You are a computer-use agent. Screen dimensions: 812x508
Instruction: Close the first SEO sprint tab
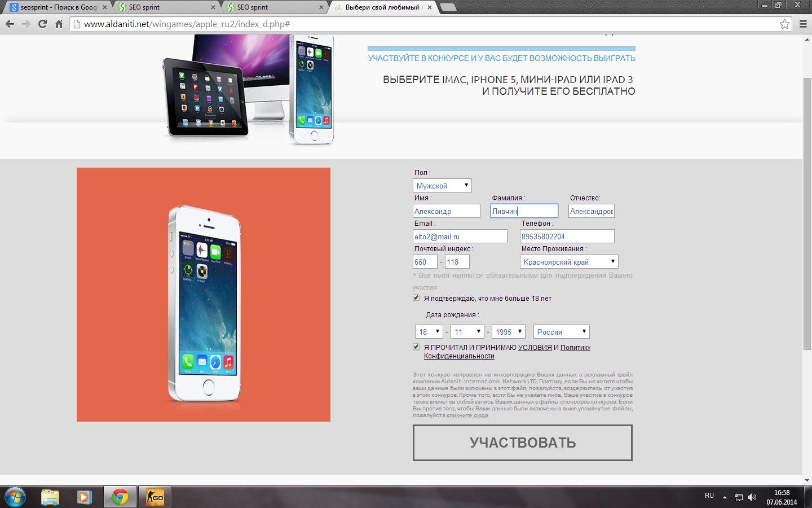click(213, 7)
